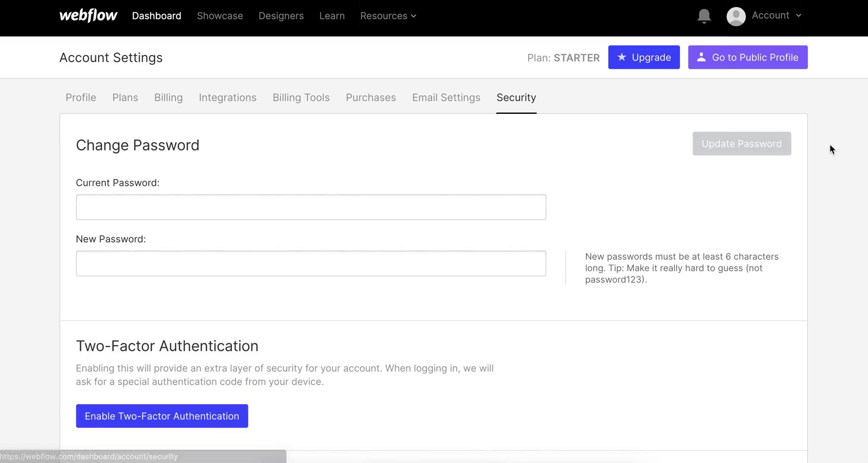Open the Designers page
868x463 pixels.
point(281,16)
